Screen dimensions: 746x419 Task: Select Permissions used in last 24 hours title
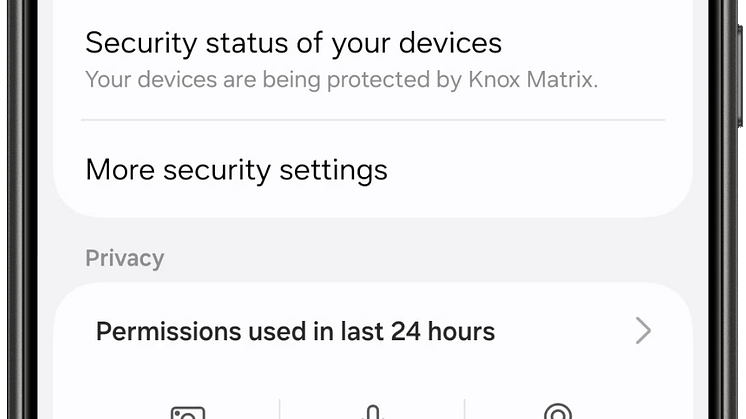pyautogui.click(x=295, y=331)
